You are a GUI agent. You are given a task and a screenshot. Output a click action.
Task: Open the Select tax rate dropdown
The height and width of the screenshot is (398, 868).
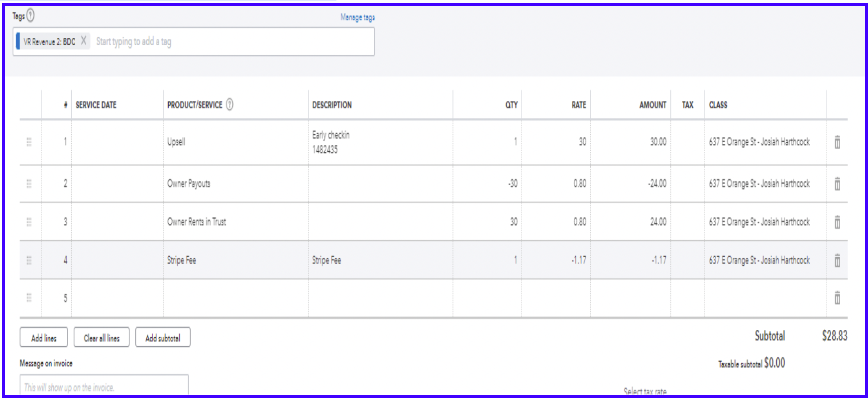(x=645, y=392)
